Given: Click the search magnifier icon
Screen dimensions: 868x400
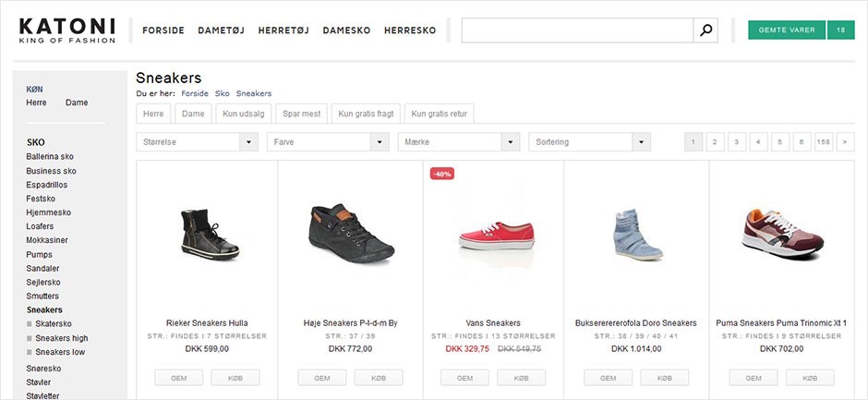Looking at the screenshot, I should point(706,30).
